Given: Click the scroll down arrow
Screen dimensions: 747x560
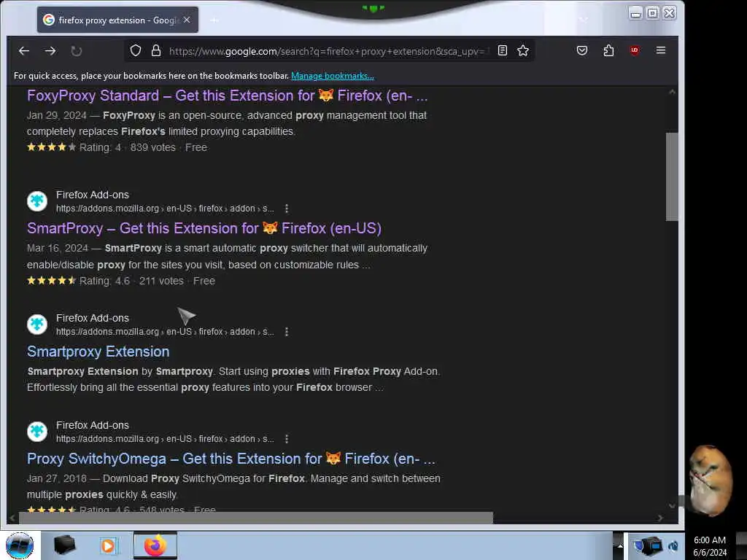Looking at the screenshot, I should 672,506.
